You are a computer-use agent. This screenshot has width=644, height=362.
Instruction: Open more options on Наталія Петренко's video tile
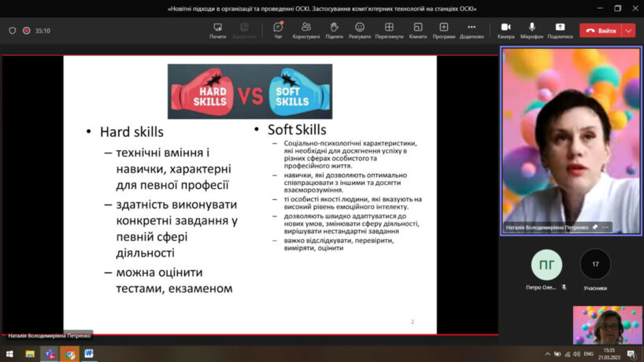click(605, 227)
